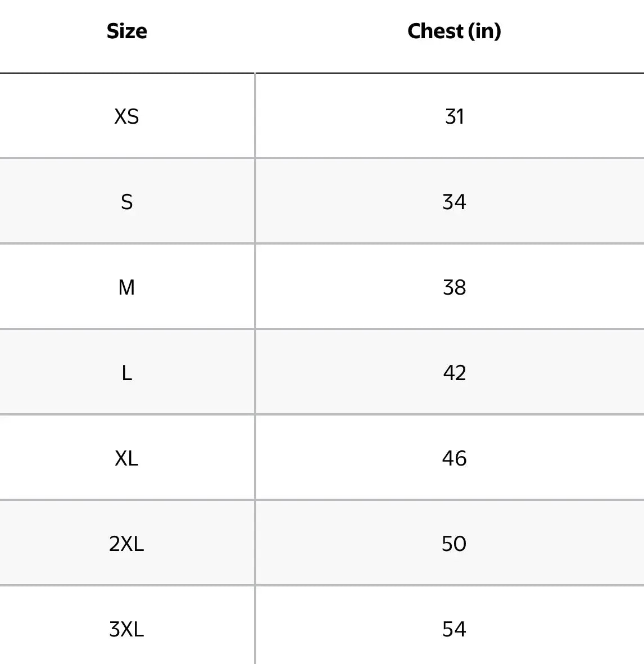
Task: Tap the size label beside chest 38
Action: [x=127, y=287]
